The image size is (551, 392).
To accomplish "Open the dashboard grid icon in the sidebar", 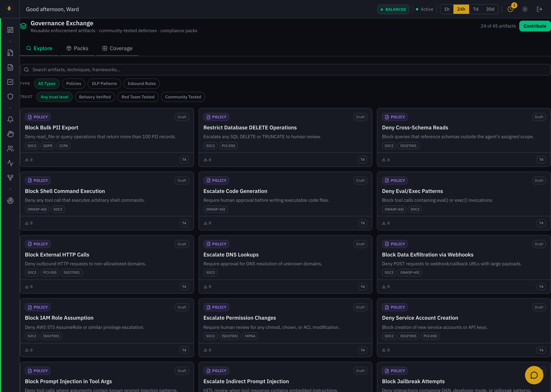I will tap(10, 30).
